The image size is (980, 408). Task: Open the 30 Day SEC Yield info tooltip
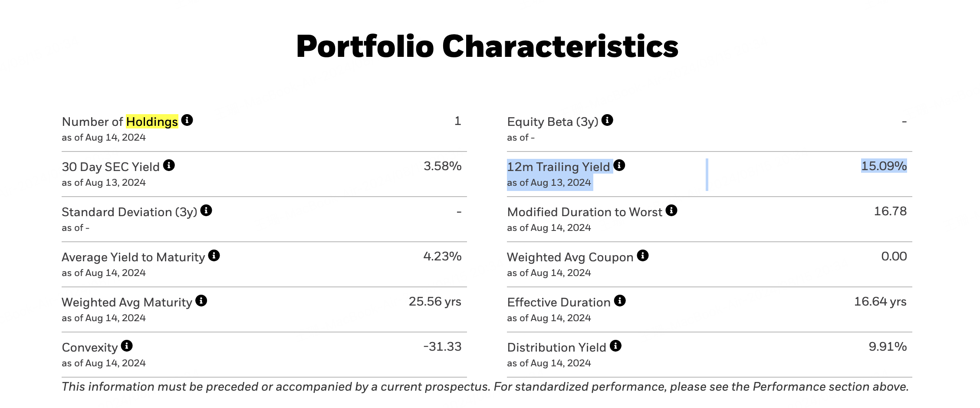(169, 165)
